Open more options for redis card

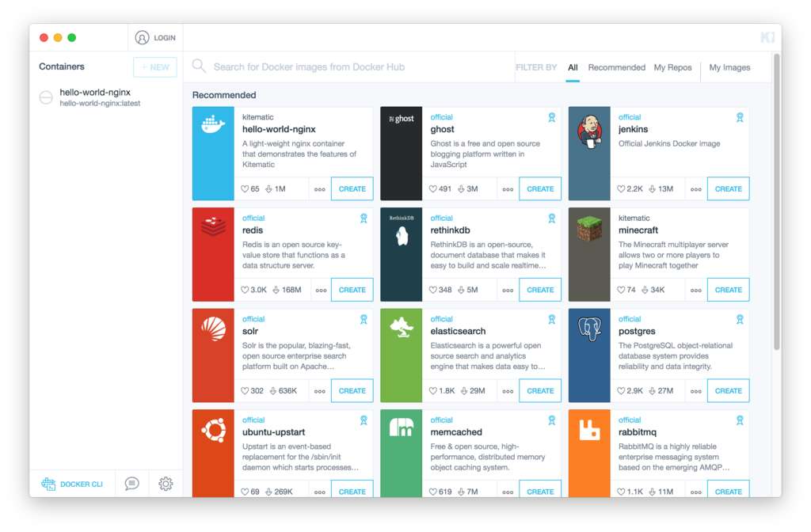tap(321, 290)
